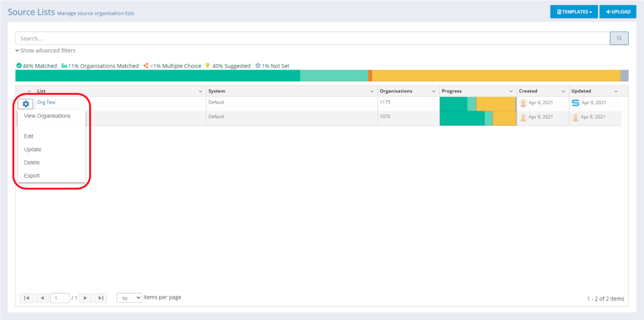
Task: Select Delete from the context menu
Action: (x=32, y=163)
